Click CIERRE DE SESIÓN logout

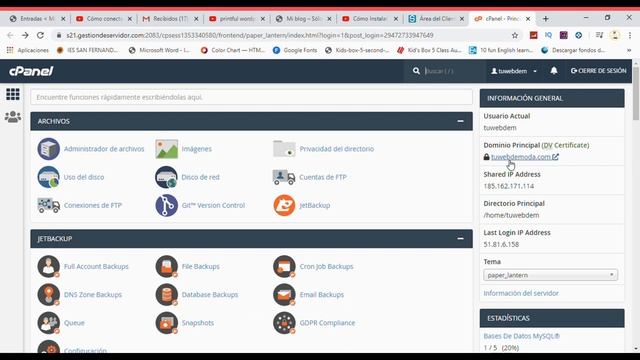pyautogui.click(x=598, y=71)
